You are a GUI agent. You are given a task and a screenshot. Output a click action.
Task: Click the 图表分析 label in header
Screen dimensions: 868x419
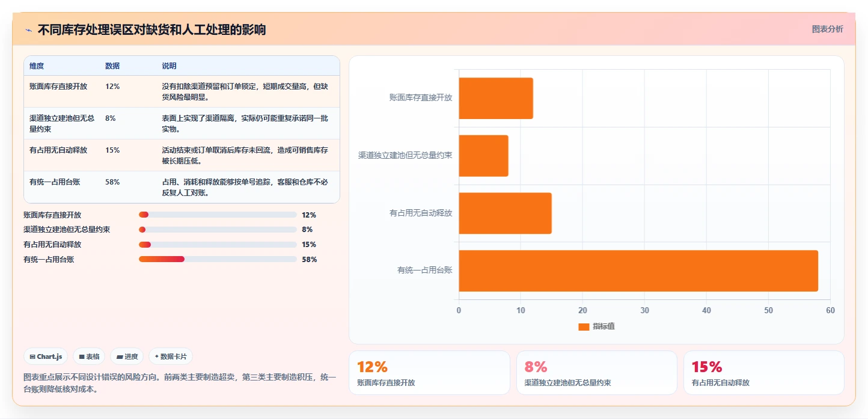tap(827, 29)
